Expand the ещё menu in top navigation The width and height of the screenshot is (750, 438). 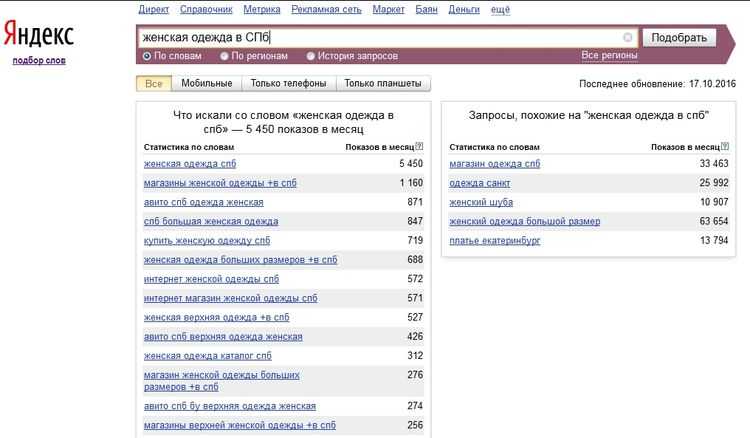500,10
